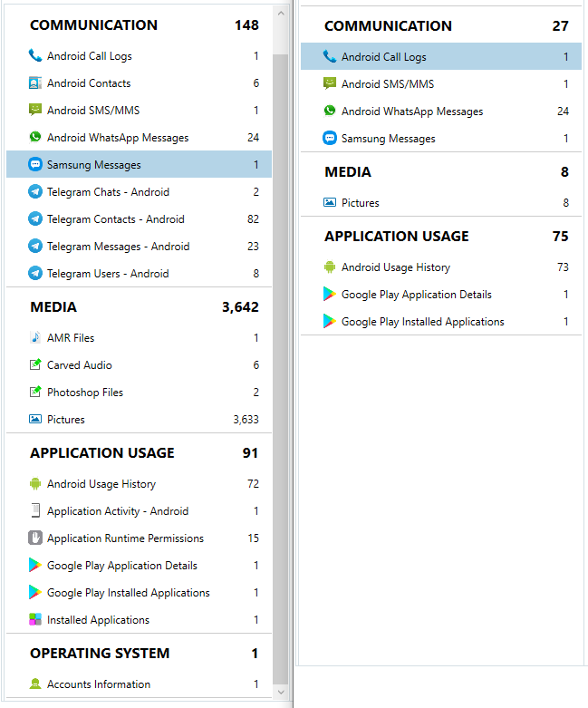The image size is (588, 708).
Task: Open the Telegram Messages - Android label
Action: pos(118,246)
